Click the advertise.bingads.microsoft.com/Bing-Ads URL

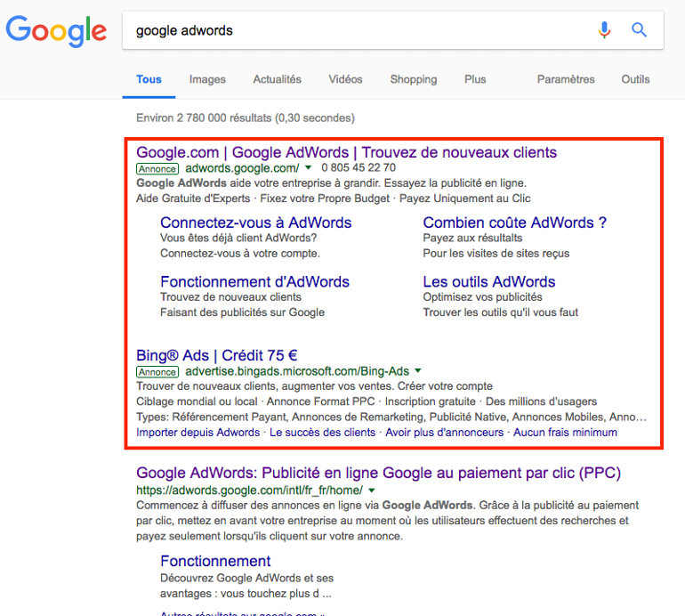pos(297,371)
